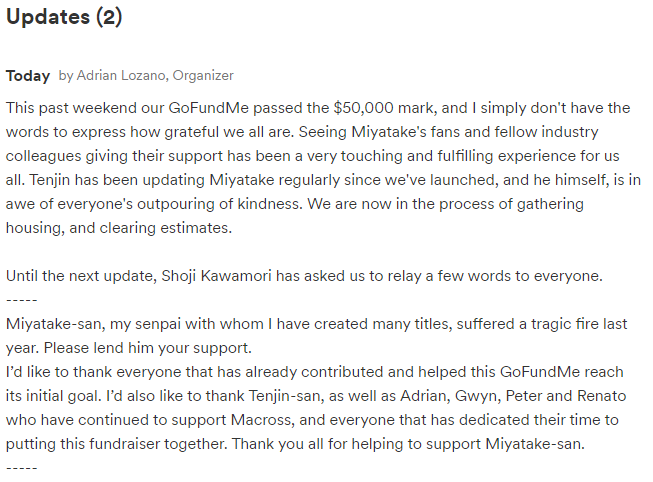Screen dimensions: 653x482
Task: Click the word 'housing' in first paragraph
Action: tap(35, 228)
